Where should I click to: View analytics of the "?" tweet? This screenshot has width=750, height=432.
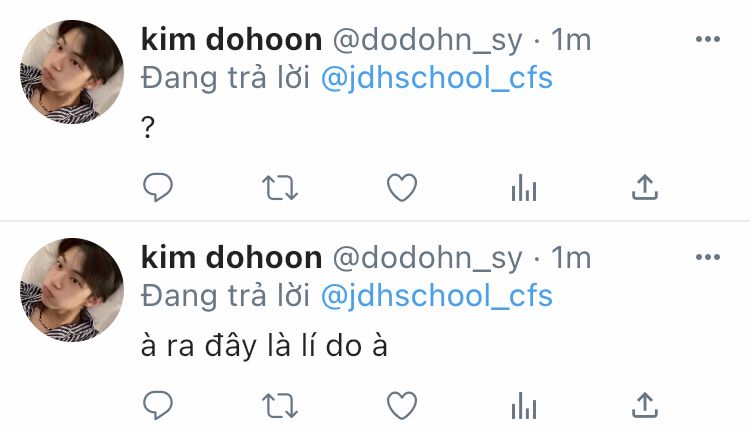pyautogui.click(x=524, y=187)
